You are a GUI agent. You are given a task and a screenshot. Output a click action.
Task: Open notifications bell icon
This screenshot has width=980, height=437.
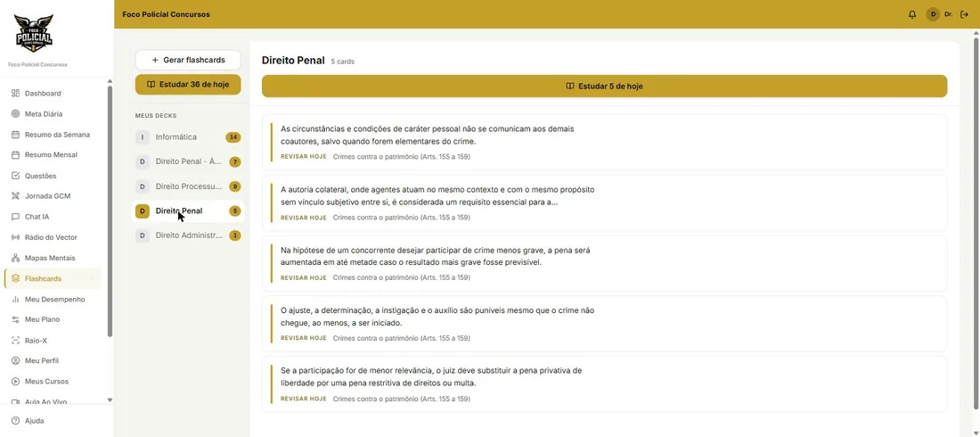coord(912,14)
